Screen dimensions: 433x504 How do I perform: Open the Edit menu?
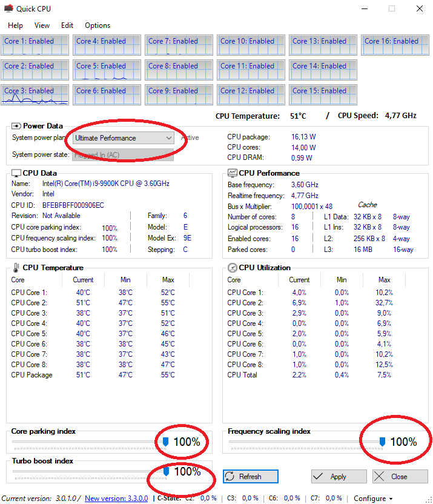[67, 25]
